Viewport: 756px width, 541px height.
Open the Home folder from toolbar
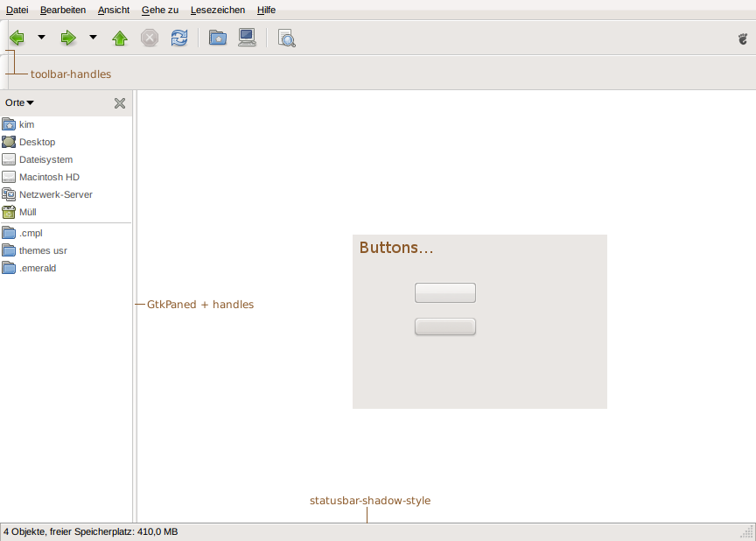(218, 38)
